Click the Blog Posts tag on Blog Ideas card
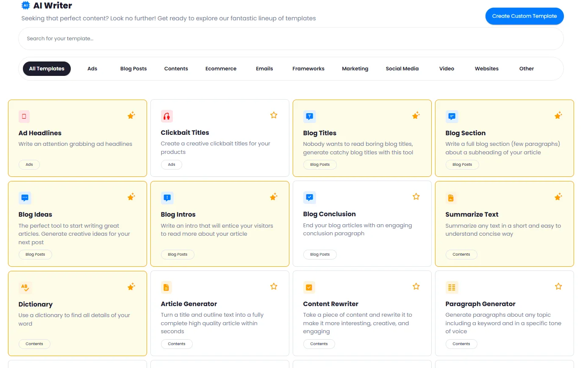The image size is (588, 368). click(35, 254)
